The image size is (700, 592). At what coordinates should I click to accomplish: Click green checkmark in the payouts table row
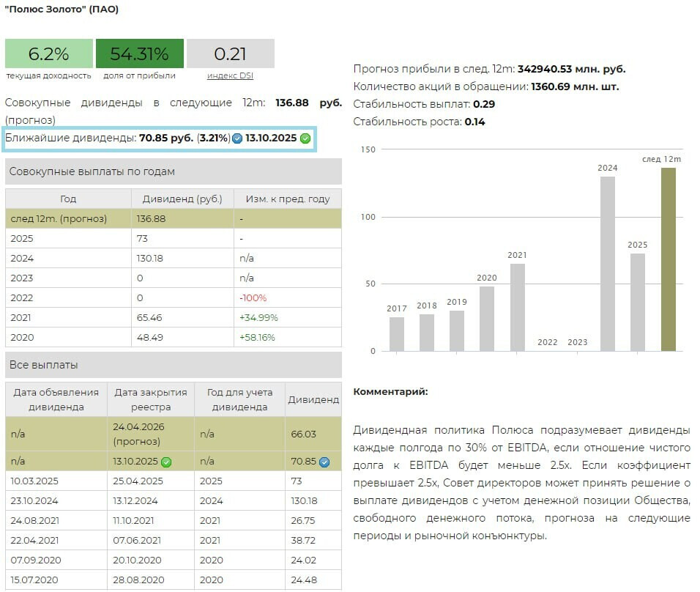click(x=166, y=462)
